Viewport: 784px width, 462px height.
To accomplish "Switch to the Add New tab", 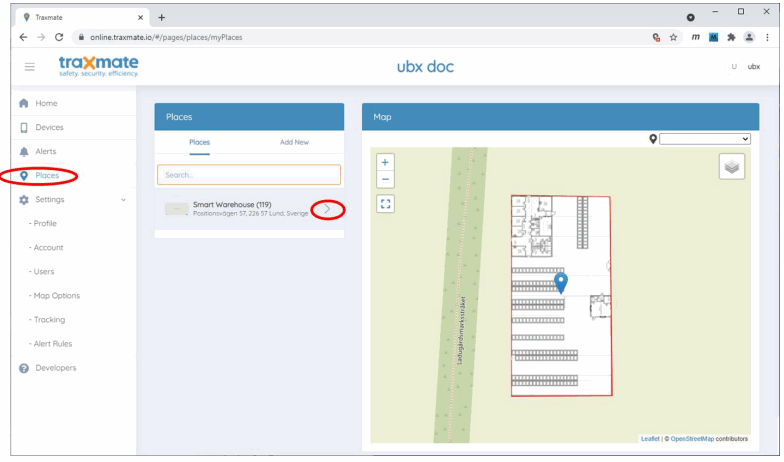I will tap(294, 142).
